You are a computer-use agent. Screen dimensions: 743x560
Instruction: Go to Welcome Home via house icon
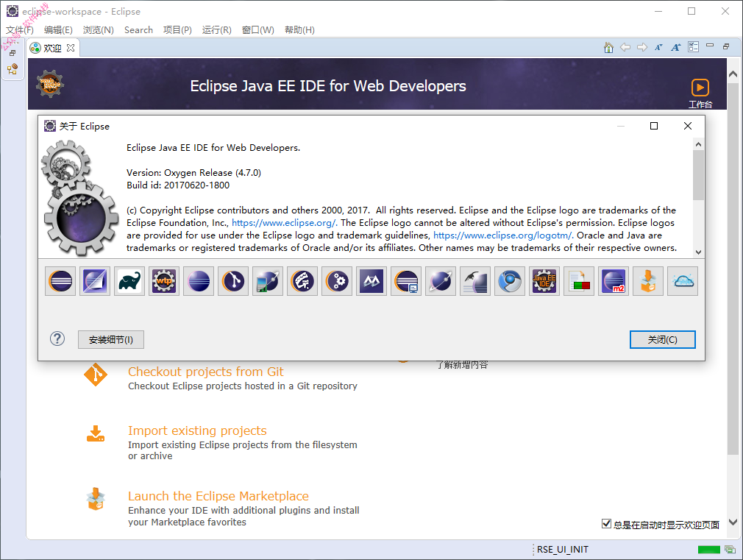pos(608,47)
